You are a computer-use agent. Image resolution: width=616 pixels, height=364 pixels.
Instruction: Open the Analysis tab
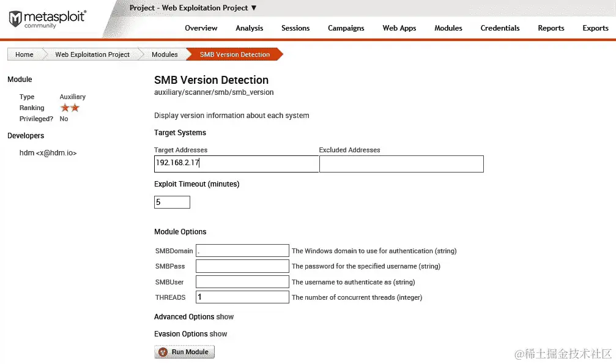249,28
